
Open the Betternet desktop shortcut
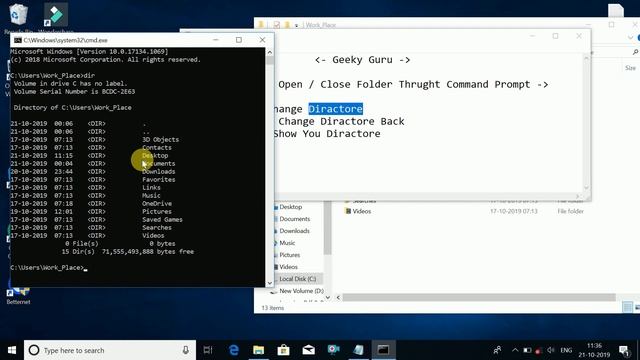click(x=18, y=295)
